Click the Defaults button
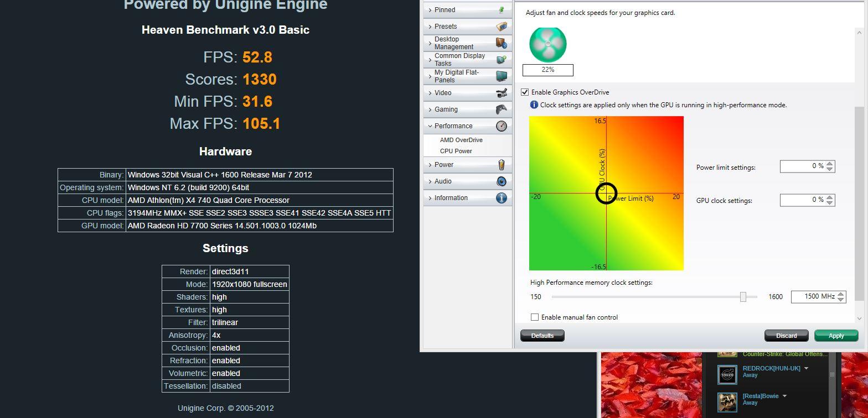 pyautogui.click(x=542, y=336)
